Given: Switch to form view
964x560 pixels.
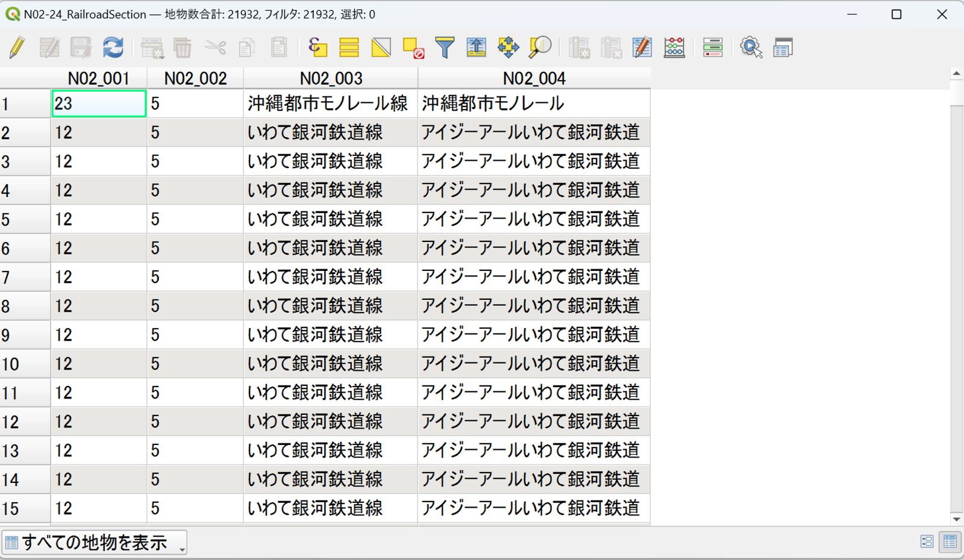Looking at the screenshot, I should (x=927, y=541).
